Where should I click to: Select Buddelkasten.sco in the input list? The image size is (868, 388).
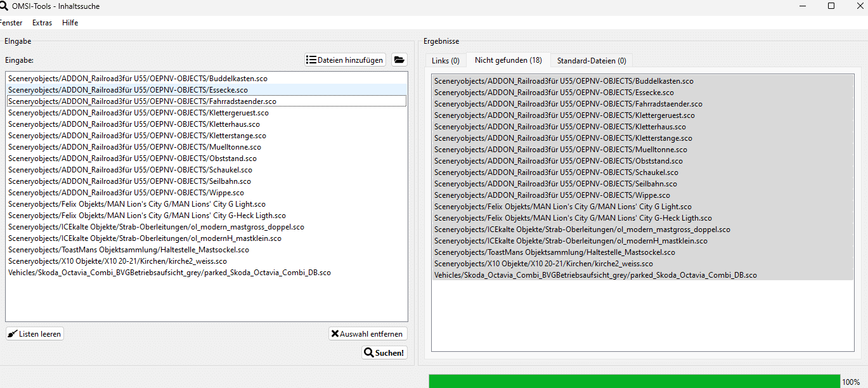coord(138,79)
